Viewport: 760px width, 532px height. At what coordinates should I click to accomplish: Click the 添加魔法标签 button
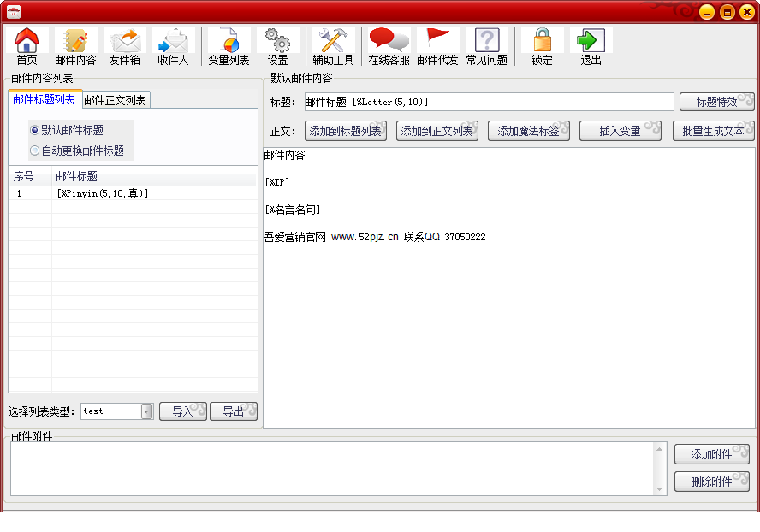[529, 131]
